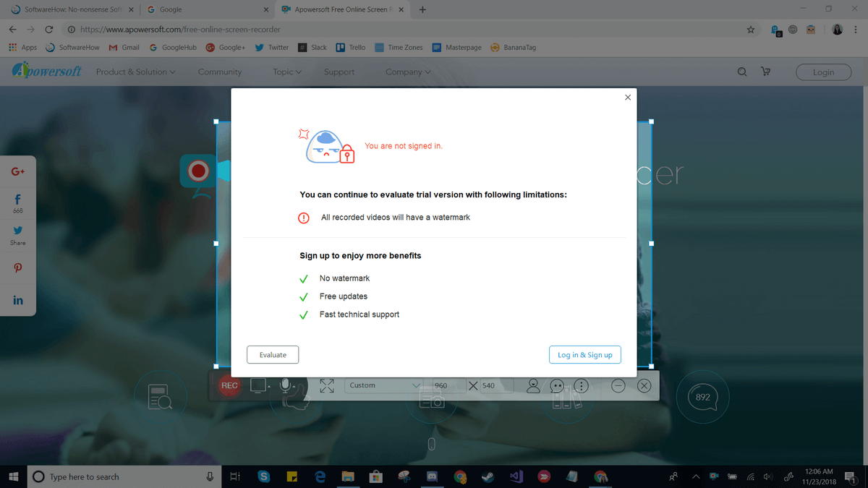This screenshot has height=488, width=868.
Task: Open the three-dot more options menu
Action: click(581, 386)
